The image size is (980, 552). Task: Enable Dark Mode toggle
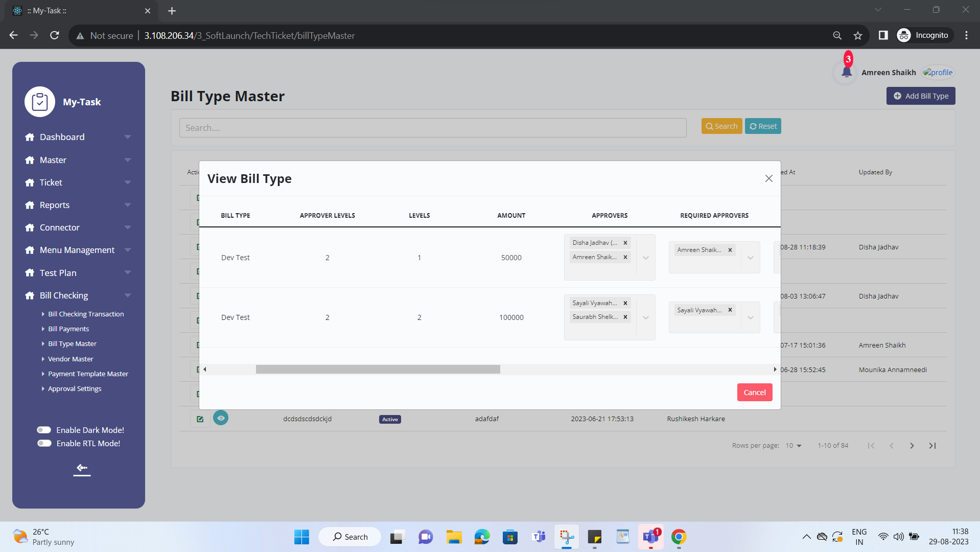[44, 430]
